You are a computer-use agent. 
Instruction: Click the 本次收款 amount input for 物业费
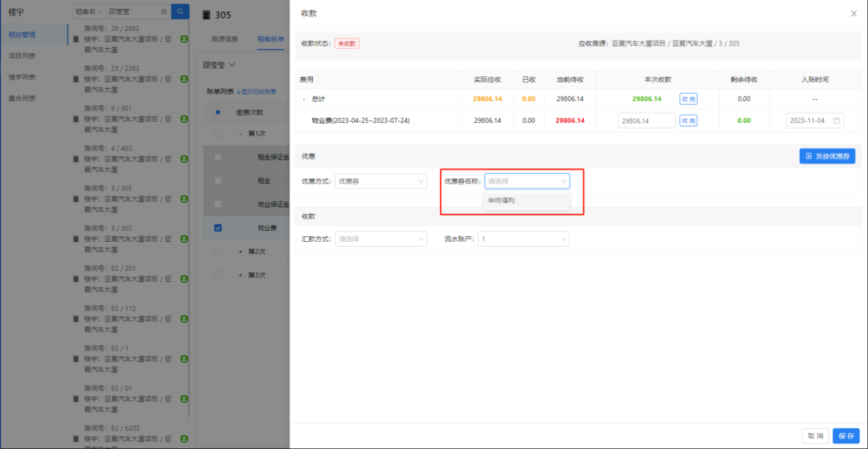646,121
